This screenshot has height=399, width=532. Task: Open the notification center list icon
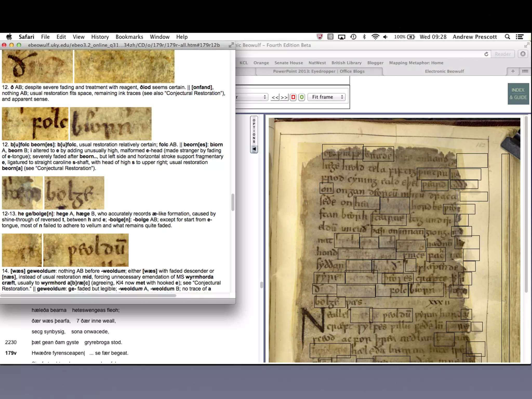(520, 37)
